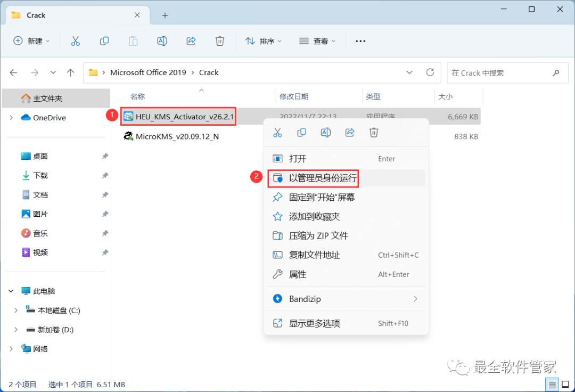Choose 复制文件地址 menu entry
Image resolution: width=575 pixels, height=392 pixels.
click(x=346, y=255)
